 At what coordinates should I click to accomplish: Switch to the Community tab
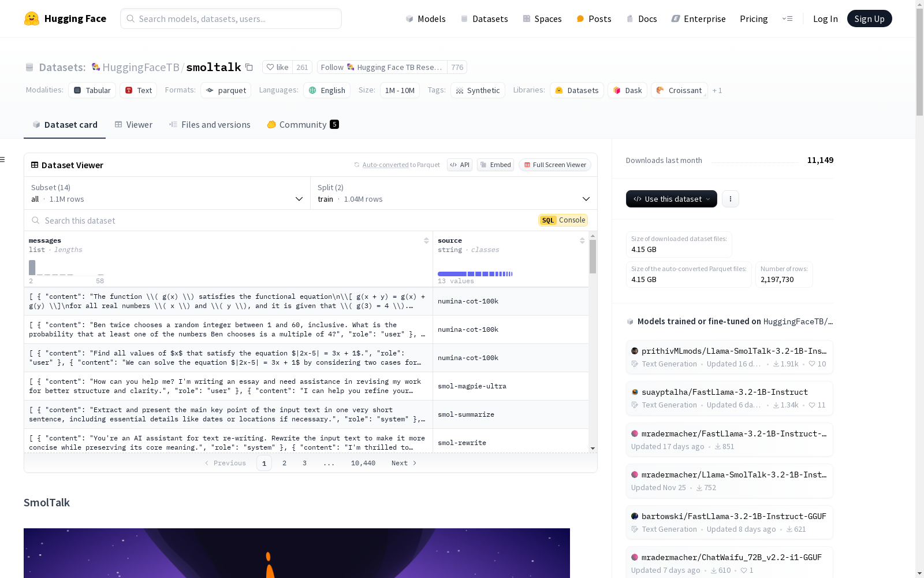click(x=303, y=125)
